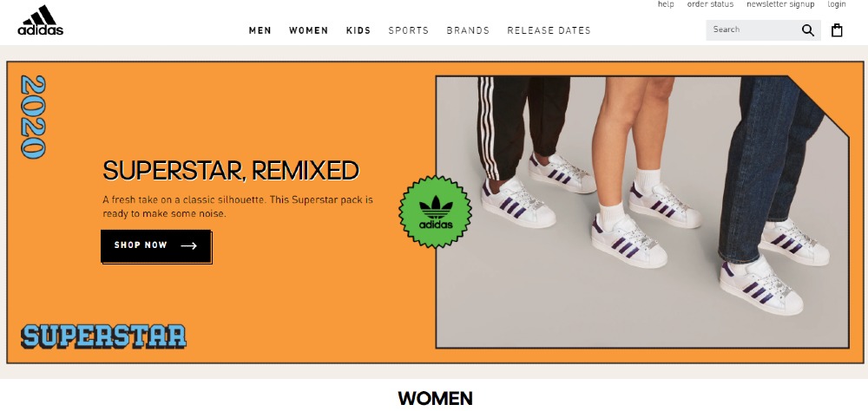Click the Superstar sneakers banner photo
868x411 pixels.
pyautogui.click(x=642, y=212)
